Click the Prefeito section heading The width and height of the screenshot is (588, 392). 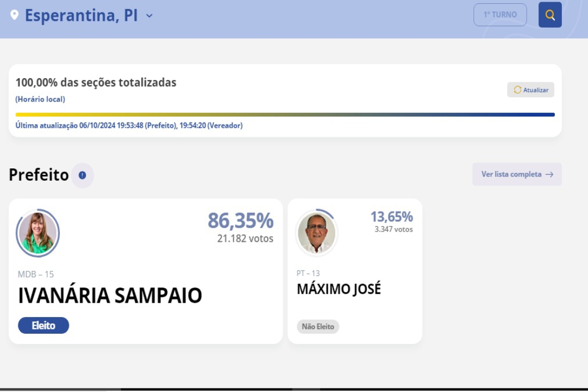pos(38,175)
